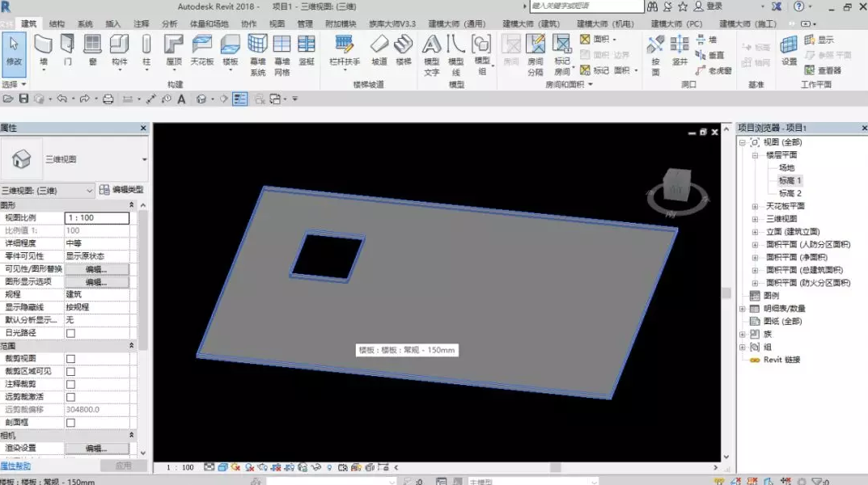Screen dimensions: 868x485
Task: Collapse the Floor Plans (楼层平面) node
Action: pyautogui.click(x=755, y=155)
